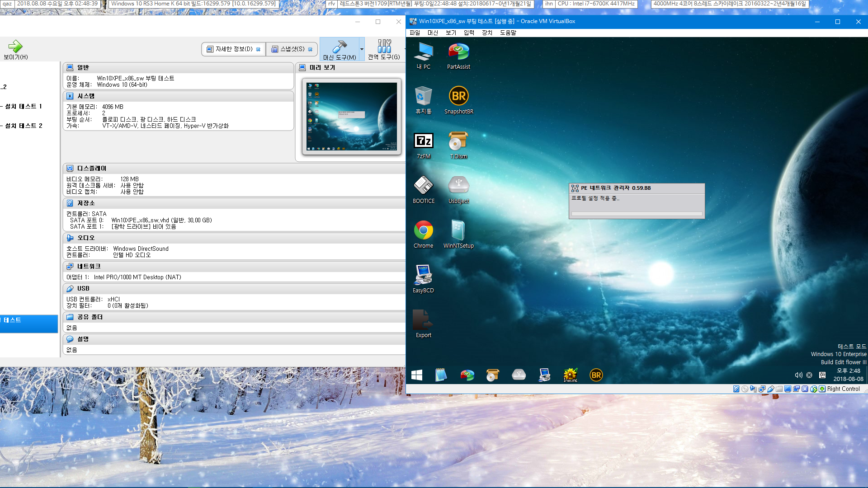868x488 pixels.
Task: Open the 파일 menu in VM window
Action: 415,33
